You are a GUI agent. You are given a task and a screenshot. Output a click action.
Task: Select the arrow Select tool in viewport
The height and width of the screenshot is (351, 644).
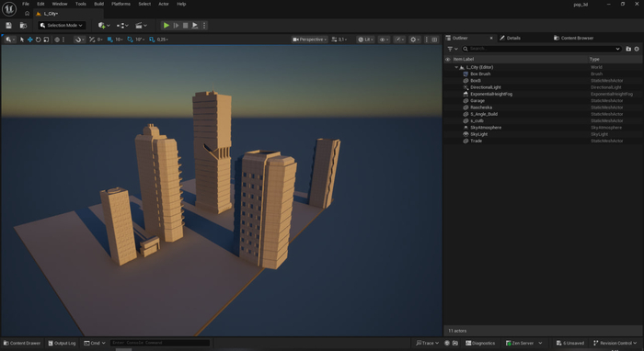pyautogui.click(x=22, y=40)
